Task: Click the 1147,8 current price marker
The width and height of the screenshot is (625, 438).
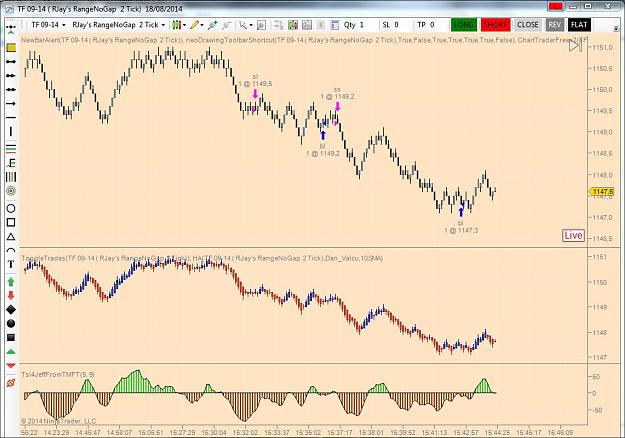Action: point(602,192)
